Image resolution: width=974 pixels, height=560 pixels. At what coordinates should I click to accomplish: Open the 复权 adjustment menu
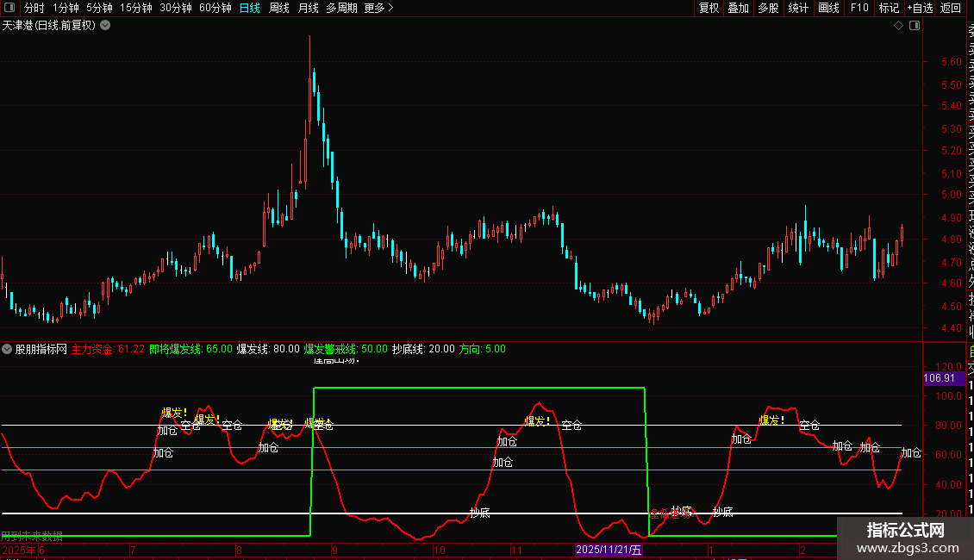(709, 8)
